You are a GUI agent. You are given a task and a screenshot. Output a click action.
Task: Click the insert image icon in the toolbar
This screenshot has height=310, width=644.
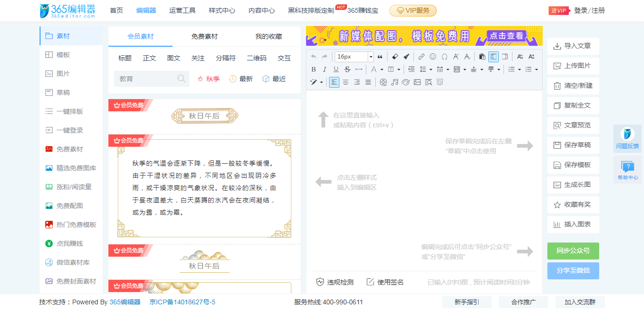417,82
